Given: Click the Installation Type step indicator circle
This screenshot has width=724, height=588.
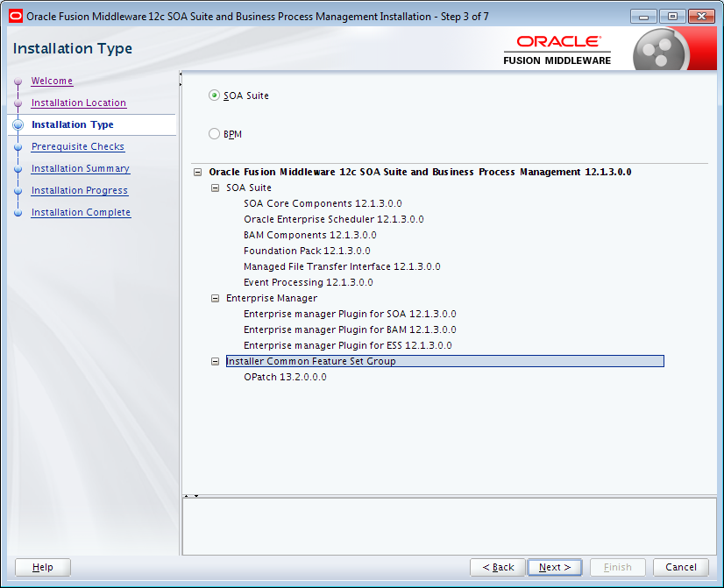Looking at the screenshot, I should pyautogui.click(x=18, y=124).
